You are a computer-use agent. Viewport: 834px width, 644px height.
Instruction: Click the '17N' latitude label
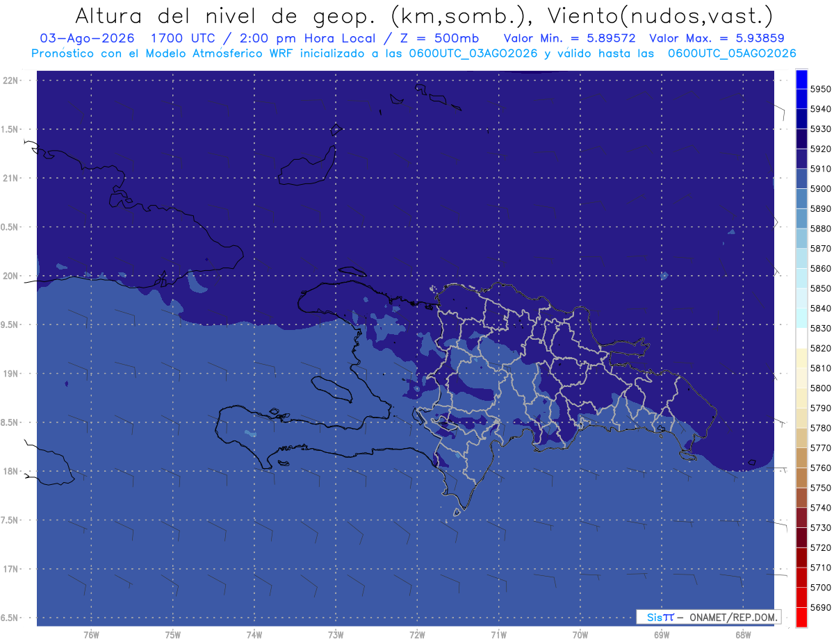tap(12, 569)
